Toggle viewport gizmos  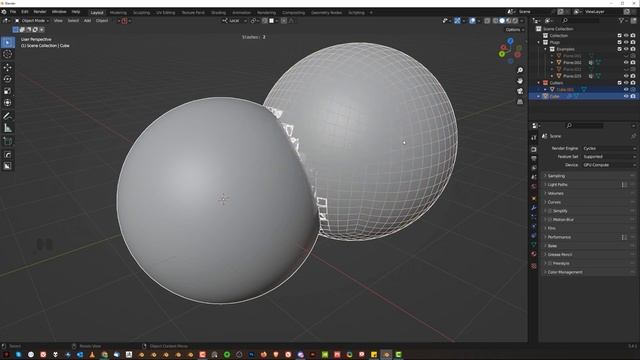click(457, 21)
